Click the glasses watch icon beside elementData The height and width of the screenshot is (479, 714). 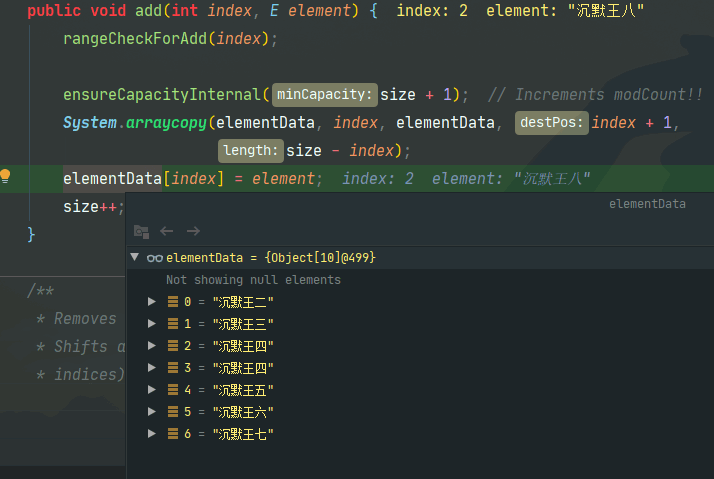pyautogui.click(x=155, y=258)
